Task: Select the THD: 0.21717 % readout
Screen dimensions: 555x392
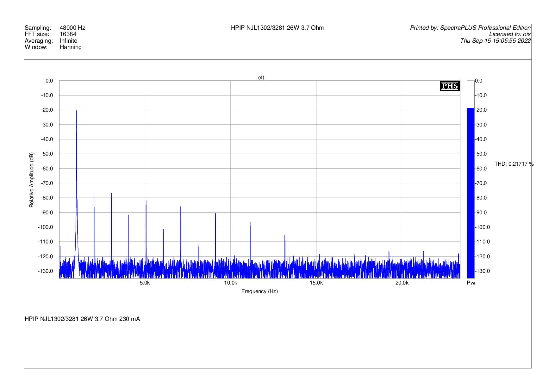Action: tap(514, 164)
